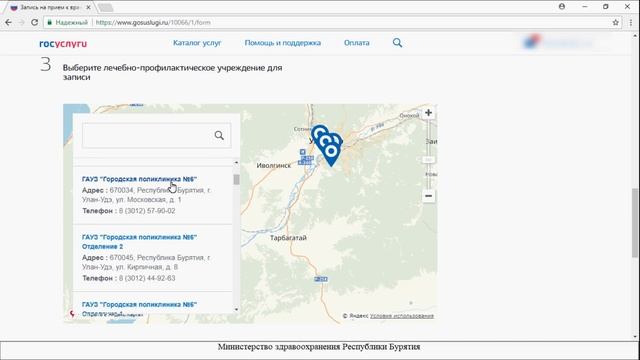Image resolution: width=640 pixels, height=360 pixels.
Task: Restore down the Chrome window
Action: click(606, 7)
